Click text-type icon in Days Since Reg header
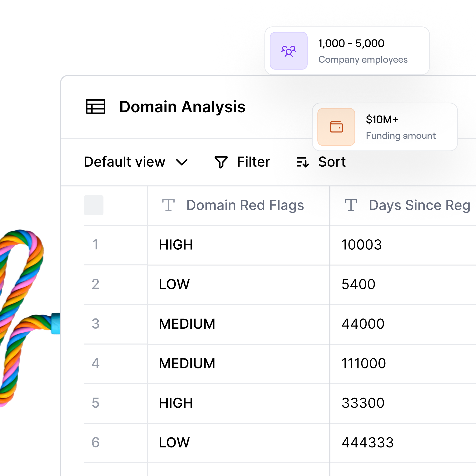 coord(351,205)
